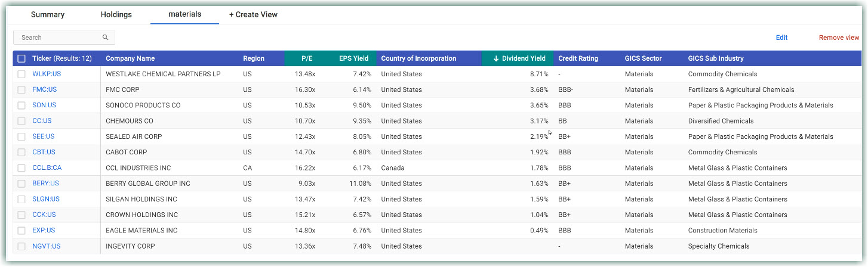The image size is (868, 267).
Task: Click the BBB- credit rating cell
Action: [x=566, y=89]
